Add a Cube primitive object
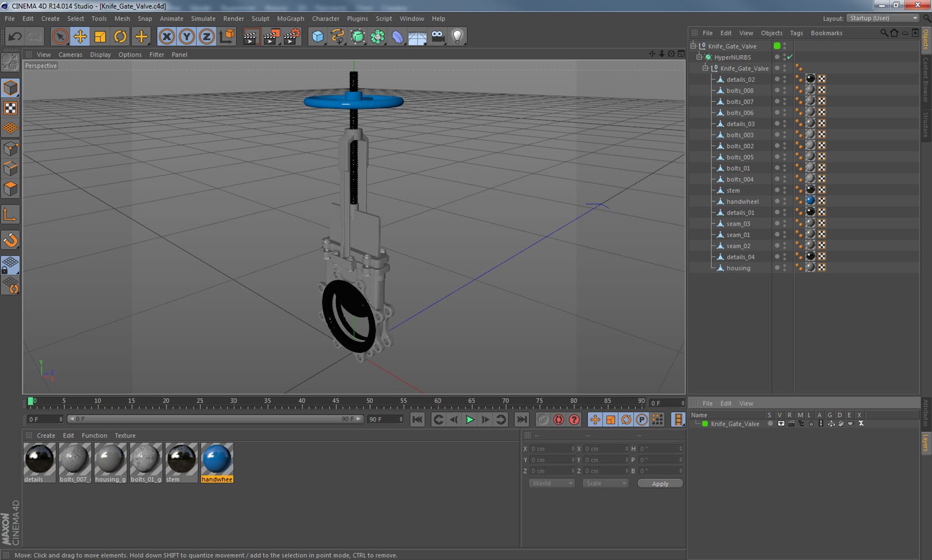This screenshot has width=932, height=560. [x=318, y=36]
